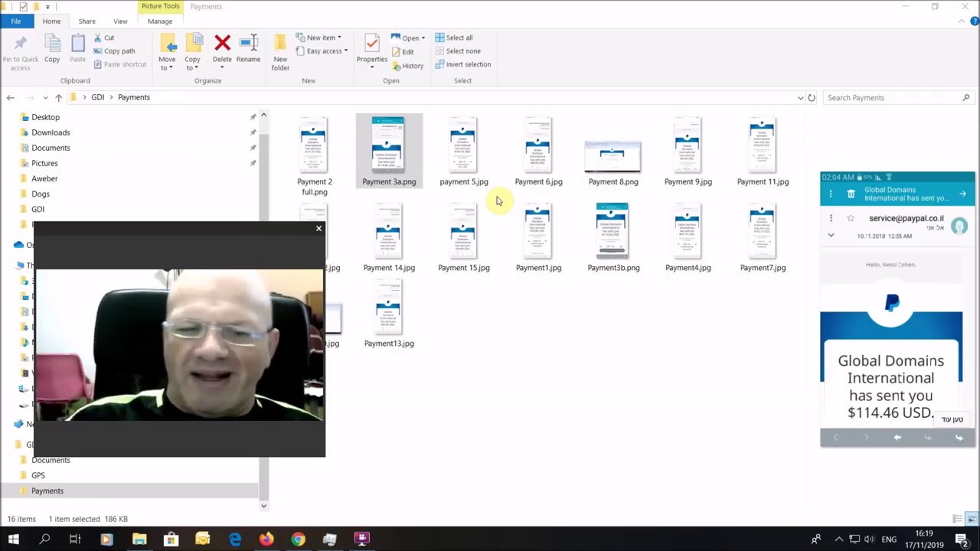Minimize the ribbon with the chevron
Viewport: 980px width, 551px height.
[962, 21]
